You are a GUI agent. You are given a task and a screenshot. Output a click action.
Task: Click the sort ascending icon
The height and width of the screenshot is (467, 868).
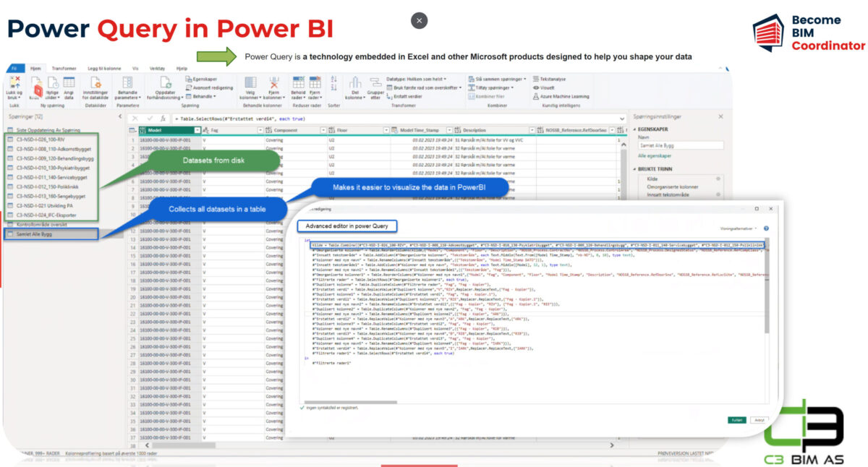point(333,79)
